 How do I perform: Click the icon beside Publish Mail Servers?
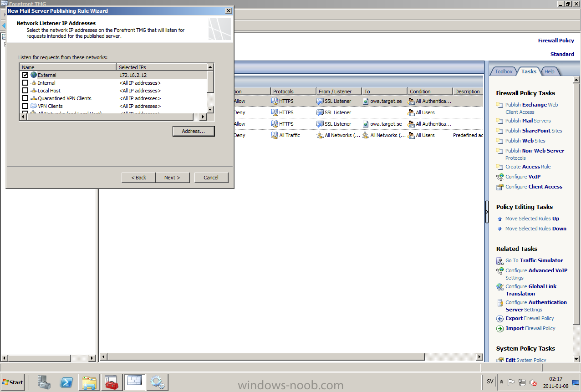[x=500, y=121]
